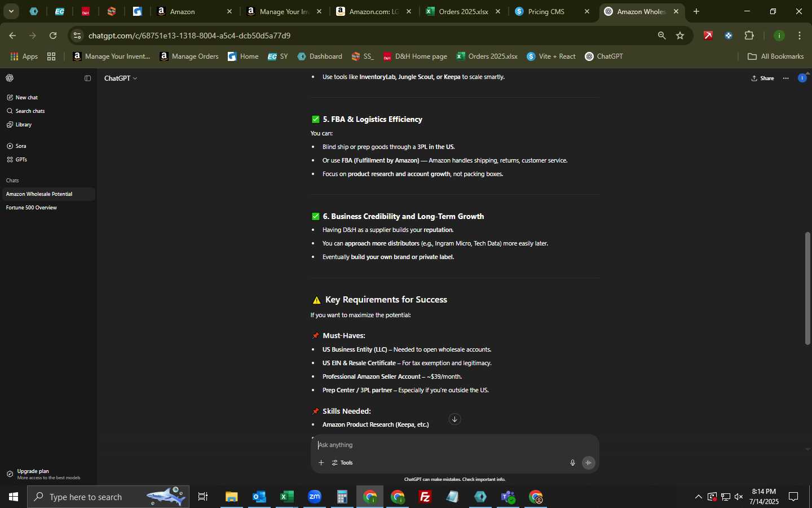The height and width of the screenshot is (508, 812).
Task: Open Excel from the taskbar
Action: pos(287,497)
